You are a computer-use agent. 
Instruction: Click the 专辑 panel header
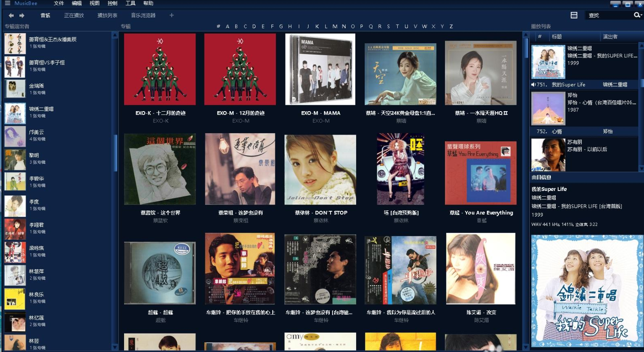[x=126, y=26]
